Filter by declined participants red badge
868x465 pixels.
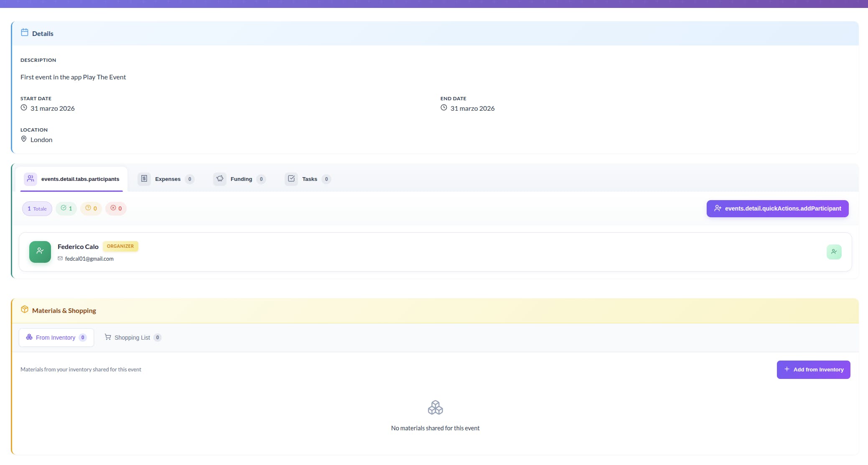click(x=116, y=208)
